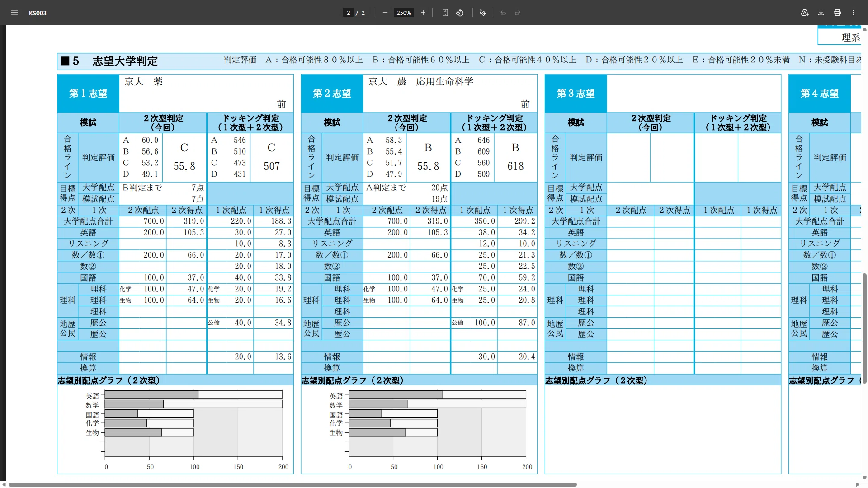Click the vertical scrollbar thumb

tap(865, 328)
